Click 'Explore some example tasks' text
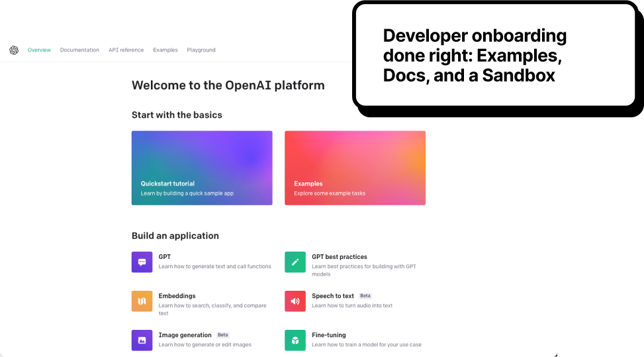 tap(330, 193)
